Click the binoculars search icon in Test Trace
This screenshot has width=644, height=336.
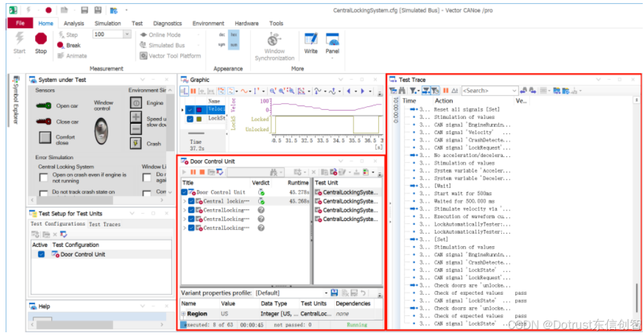tap(401, 91)
